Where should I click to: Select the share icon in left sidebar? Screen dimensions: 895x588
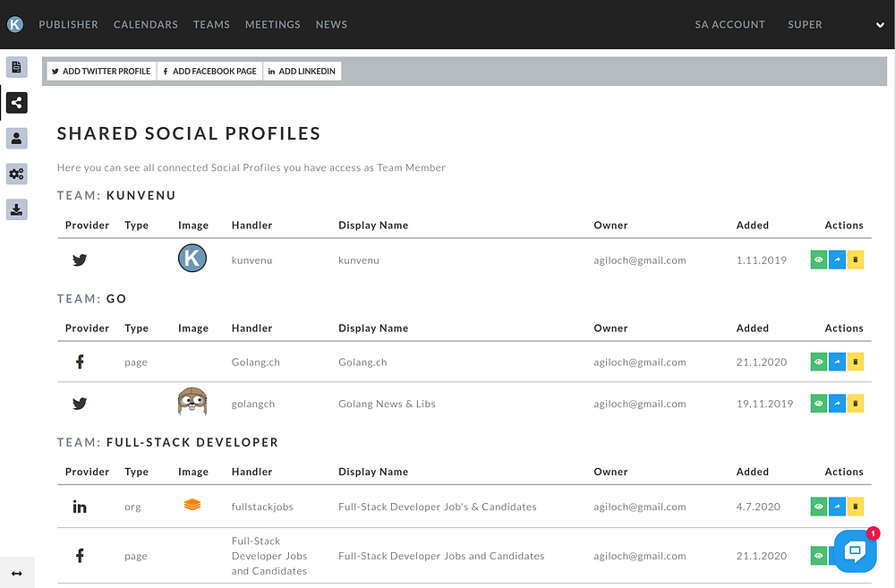coord(17,102)
